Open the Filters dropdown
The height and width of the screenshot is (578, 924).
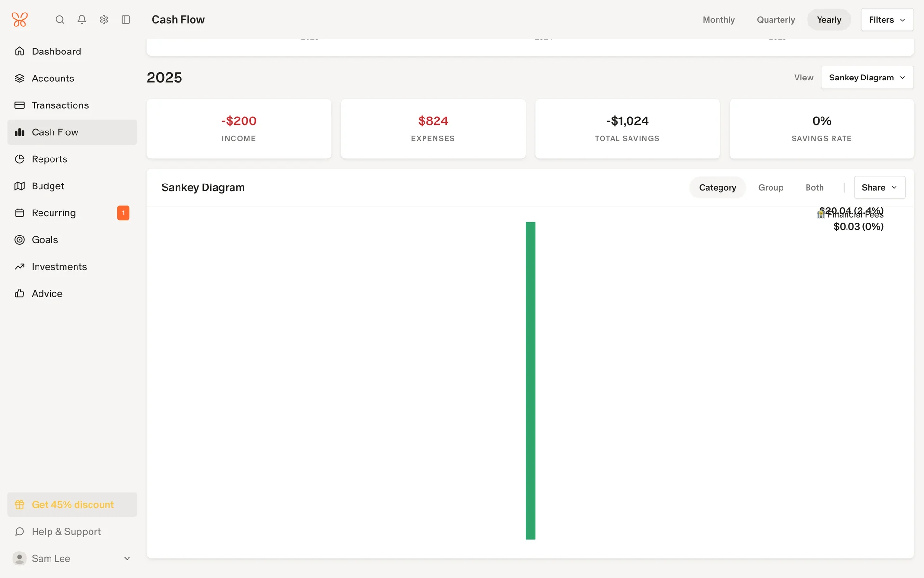click(887, 20)
